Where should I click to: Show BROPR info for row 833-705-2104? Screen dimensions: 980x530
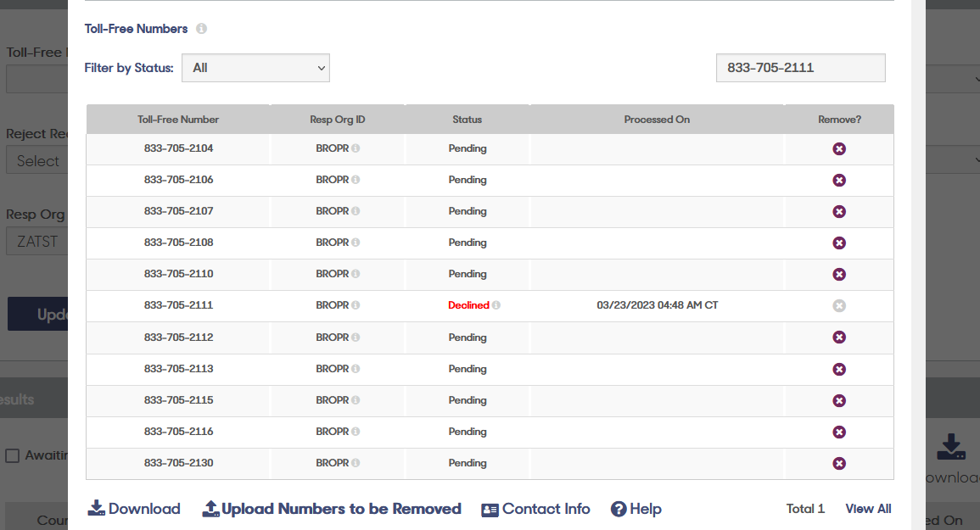pos(356,148)
